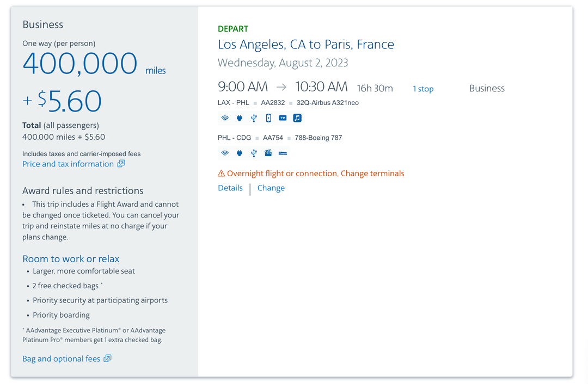Click the USB port icon for the LAX-PHL flight
This screenshot has width=588, height=384.
254,117
